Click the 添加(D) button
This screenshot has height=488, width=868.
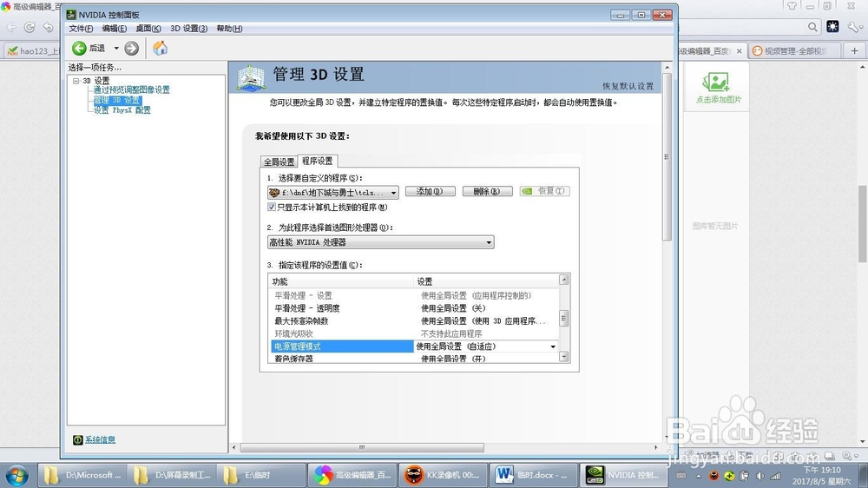[x=431, y=191]
